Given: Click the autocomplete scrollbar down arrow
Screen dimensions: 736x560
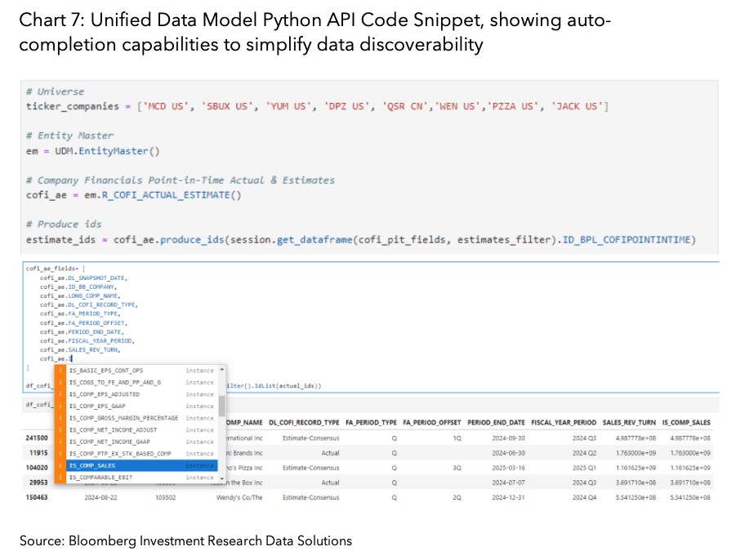Looking at the screenshot, I should (x=222, y=479).
